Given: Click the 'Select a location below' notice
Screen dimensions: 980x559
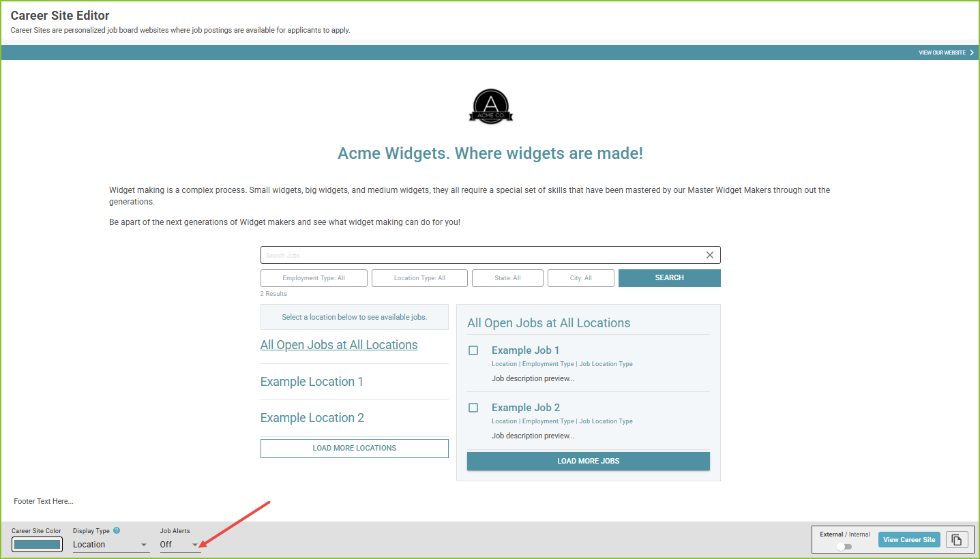Looking at the screenshot, I should tap(355, 317).
